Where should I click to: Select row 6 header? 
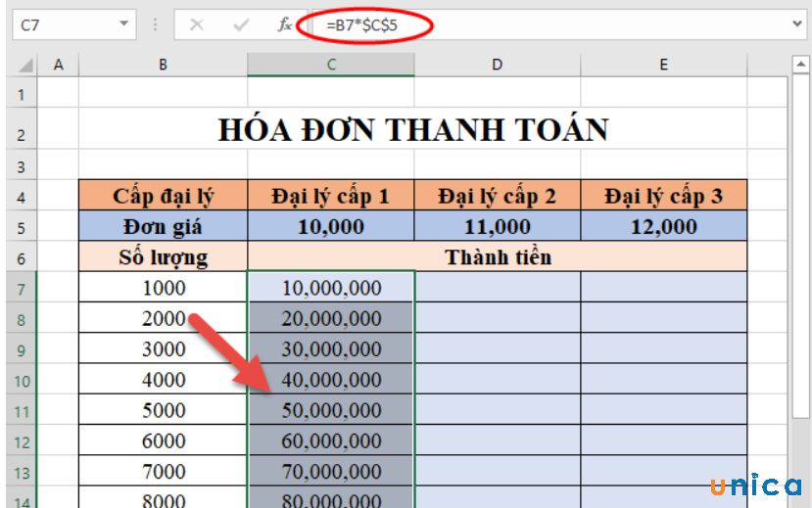pos(22,257)
